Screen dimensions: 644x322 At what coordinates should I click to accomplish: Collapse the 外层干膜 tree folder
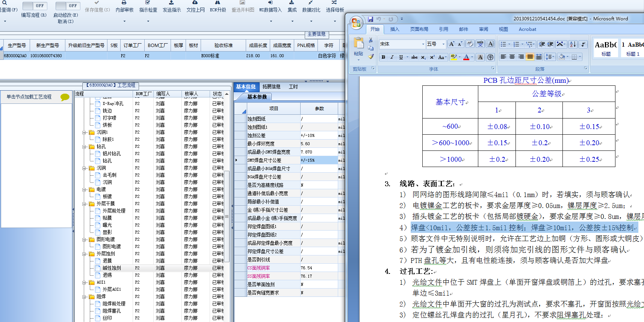click(85, 204)
